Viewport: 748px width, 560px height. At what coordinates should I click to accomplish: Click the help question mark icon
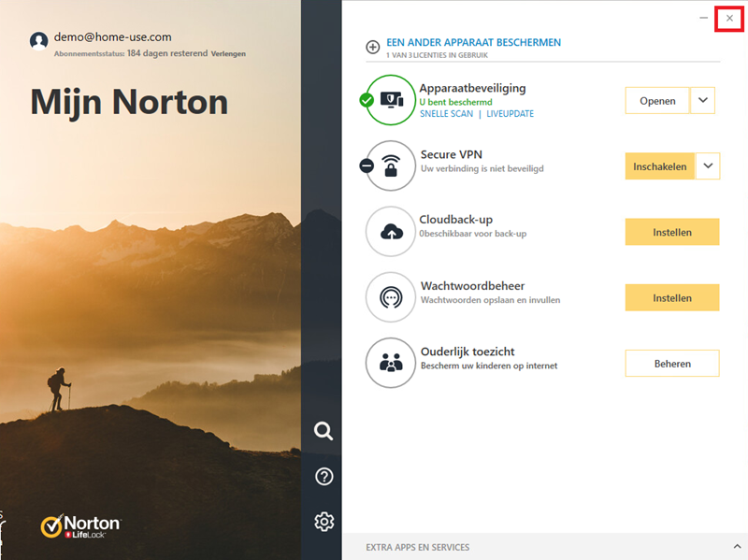point(324,477)
